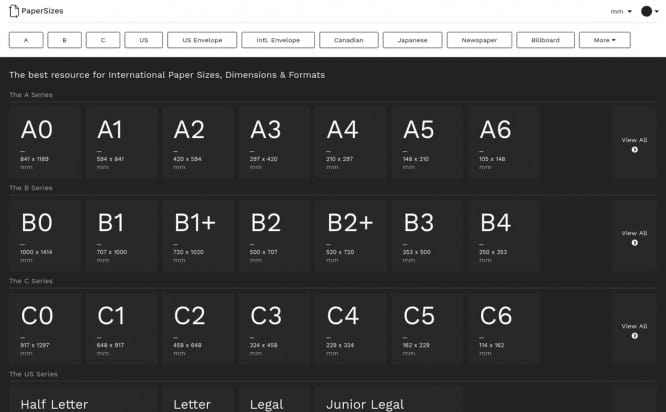Open the C1 size card
Screen dimensions: 666x412
pyautogui.click(x=121, y=329)
